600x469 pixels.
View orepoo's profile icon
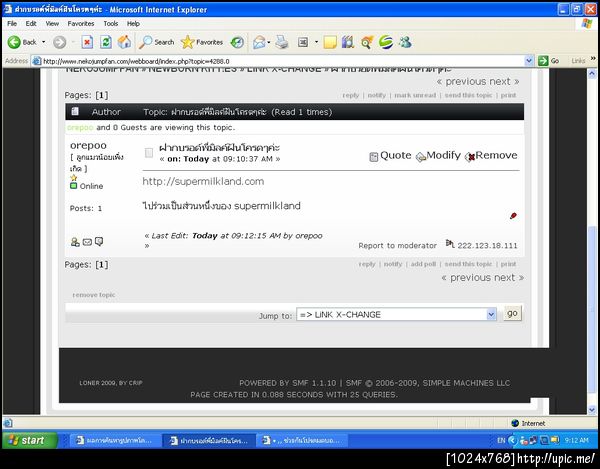75,242
